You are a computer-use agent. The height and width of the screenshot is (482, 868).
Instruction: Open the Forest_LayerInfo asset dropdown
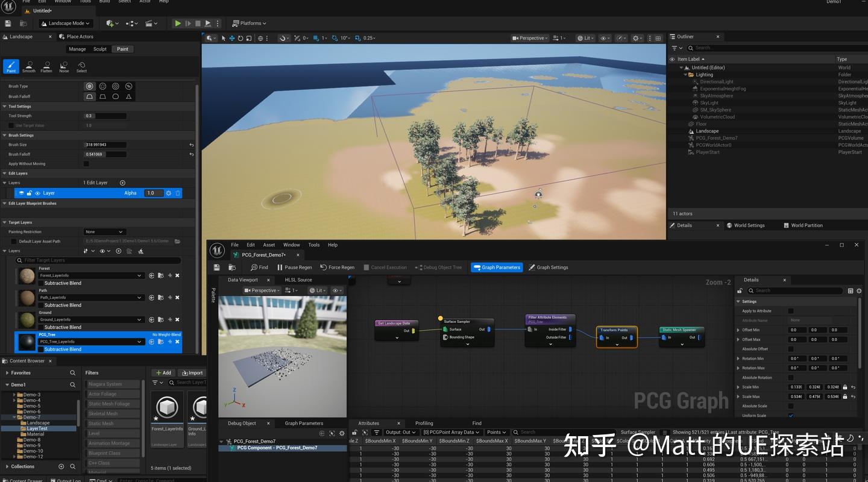92,275
